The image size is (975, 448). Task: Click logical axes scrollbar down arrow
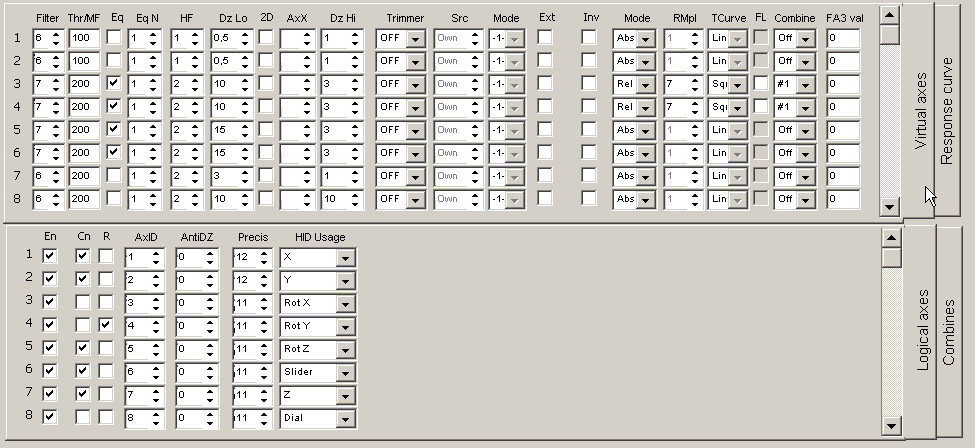pyautogui.click(x=892, y=426)
